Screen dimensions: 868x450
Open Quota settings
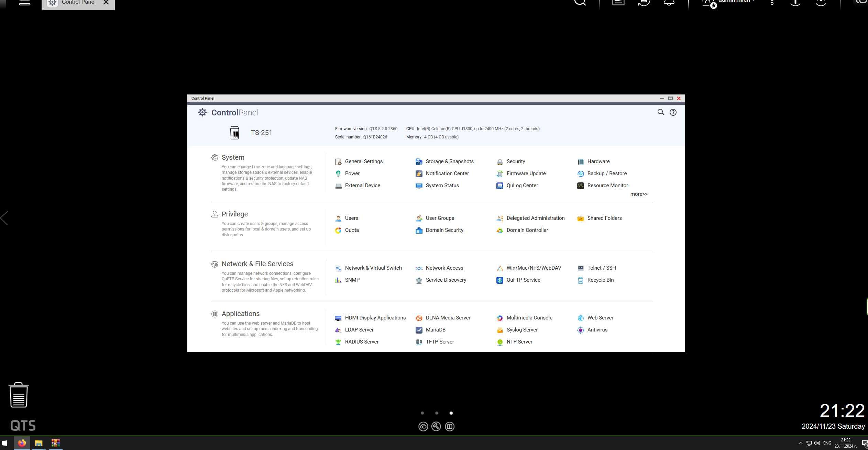(347, 230)
